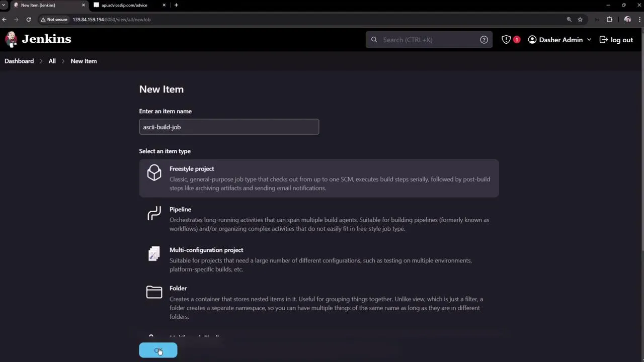Click inside the item name field showing ascii-build-job
This screenshot has height=362, width=644.
[x=229, y=127]
